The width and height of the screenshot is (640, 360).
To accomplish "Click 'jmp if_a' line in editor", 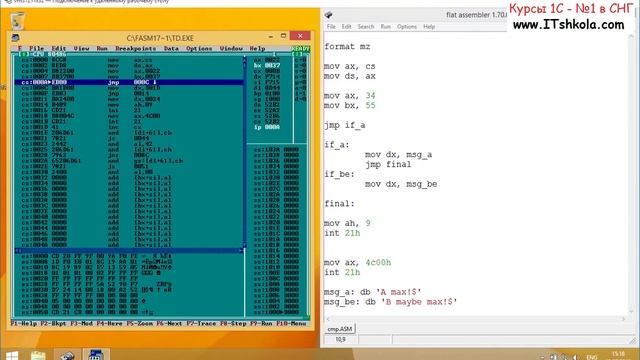I will 344,125.
